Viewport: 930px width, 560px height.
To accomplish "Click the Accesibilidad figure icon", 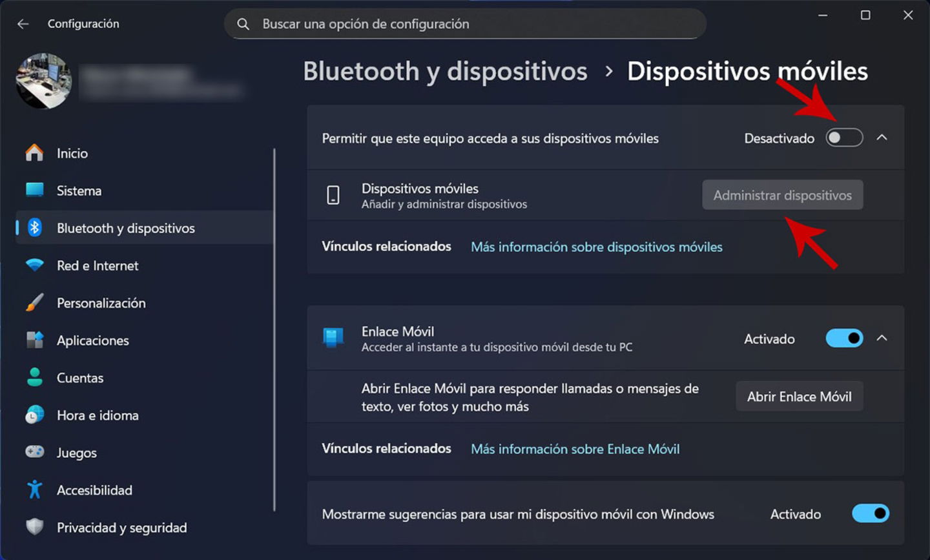I will 34,490.
